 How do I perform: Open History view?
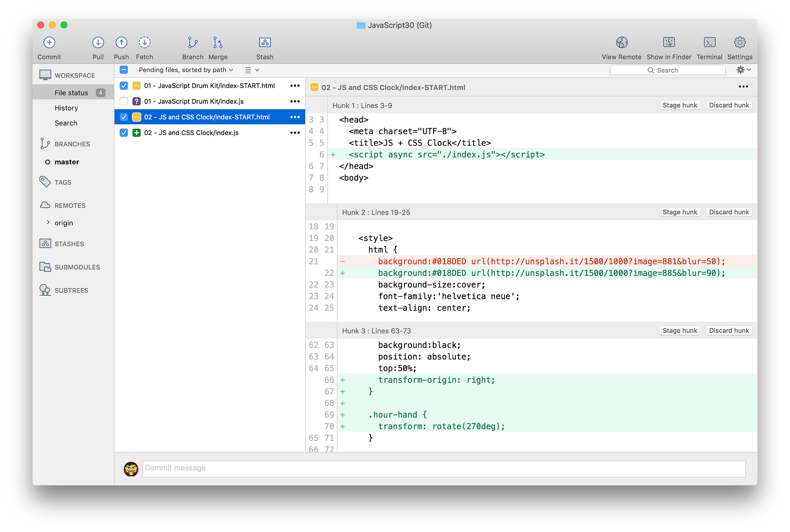(x=66, y=108)
